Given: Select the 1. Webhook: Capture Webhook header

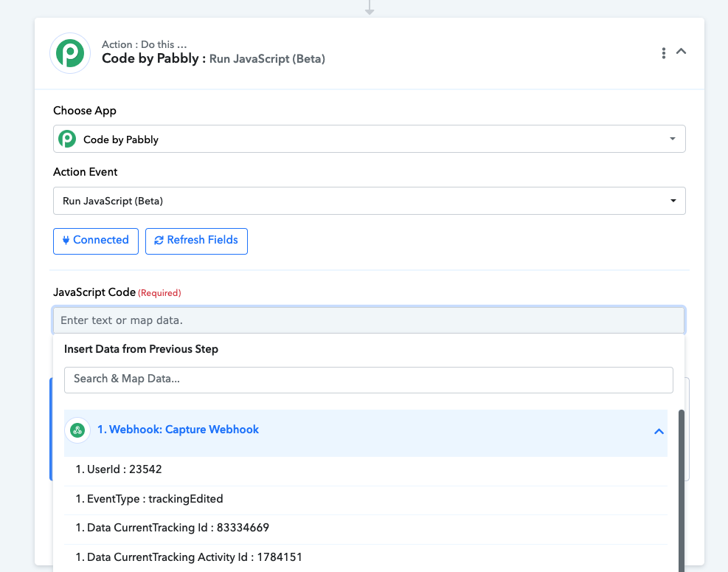Looking at the screenshot, I should click(365, 433).
